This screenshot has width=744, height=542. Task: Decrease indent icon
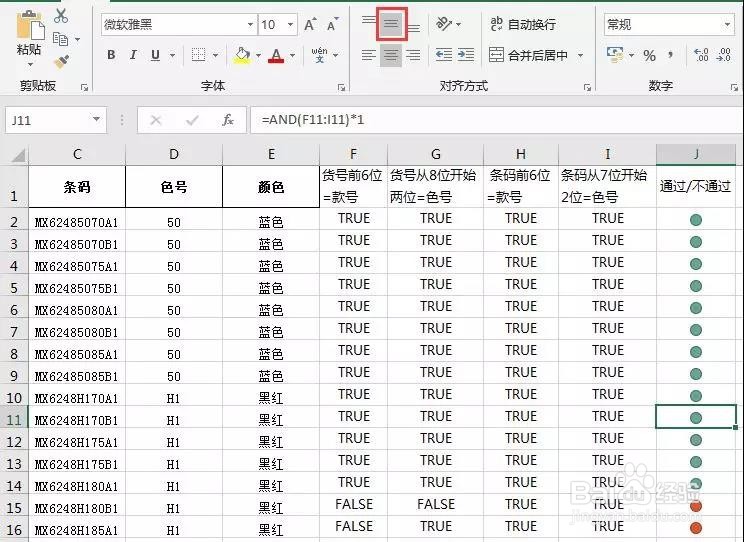click(x=444, y=55)
